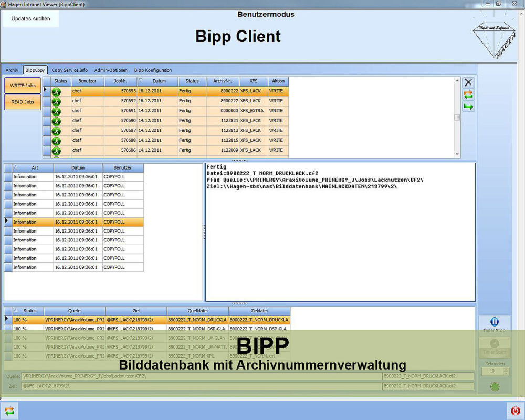Click green status icon of job 570690
This screenshot has width=525, height=420.
point(56,121)
